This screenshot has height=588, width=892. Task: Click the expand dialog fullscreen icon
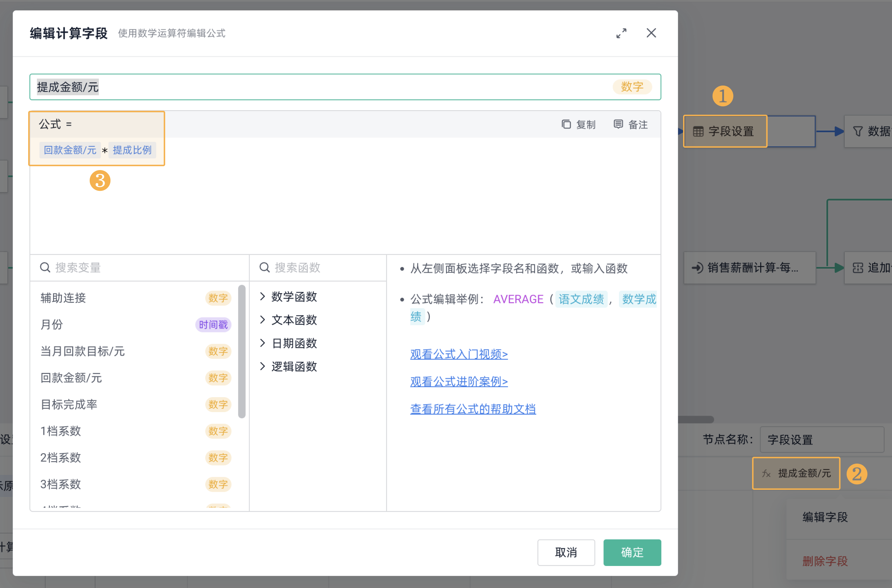click(x=621, y=33)
